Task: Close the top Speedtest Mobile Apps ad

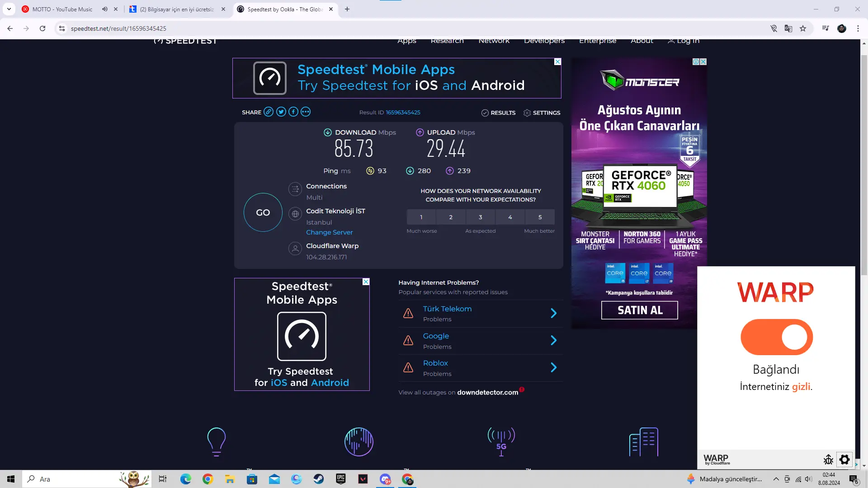Action: tap(558, 61)
